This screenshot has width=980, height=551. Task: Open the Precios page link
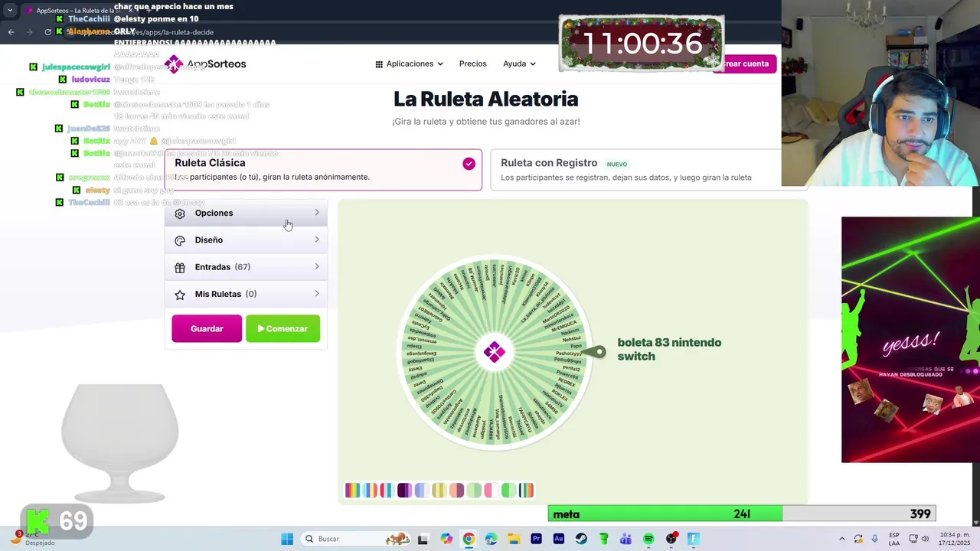click(472, 64)
